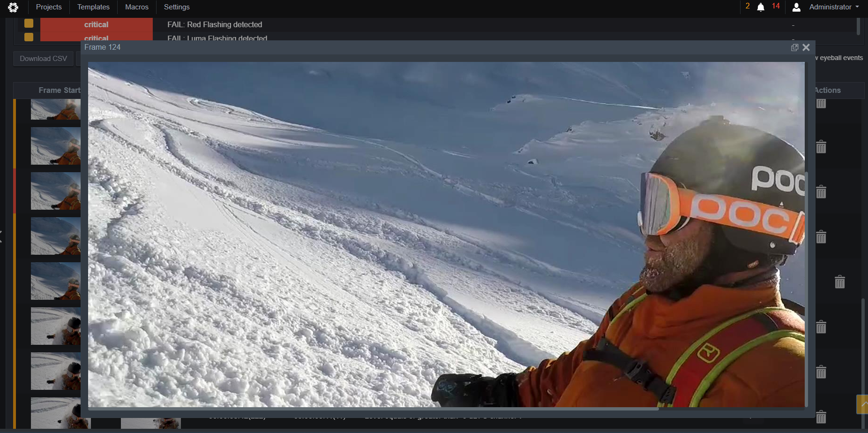Click the offset trash icon in fifth row
Viewport: 868px width, 433px height.
coord(840,282)
